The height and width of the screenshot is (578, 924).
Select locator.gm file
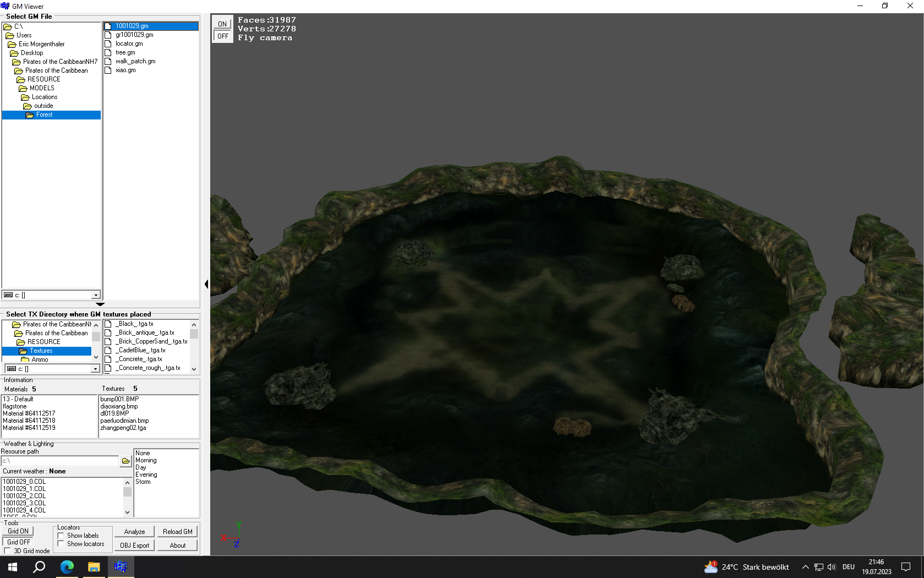pos(129,43)
